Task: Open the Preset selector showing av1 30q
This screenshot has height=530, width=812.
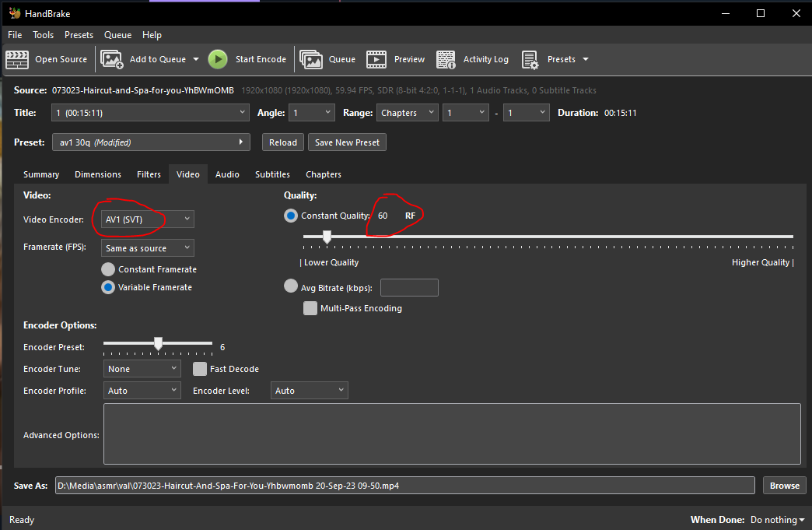Action: pos(151,142)
